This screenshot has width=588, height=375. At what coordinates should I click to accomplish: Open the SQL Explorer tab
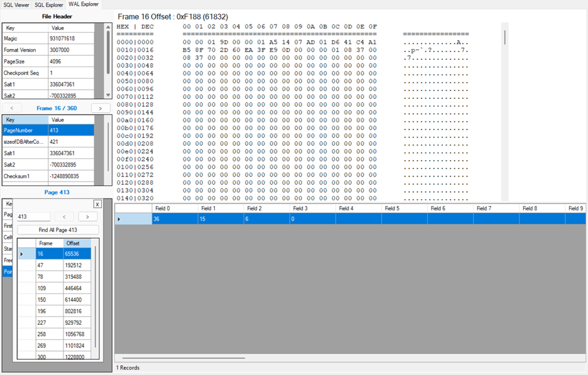[49, 4]
